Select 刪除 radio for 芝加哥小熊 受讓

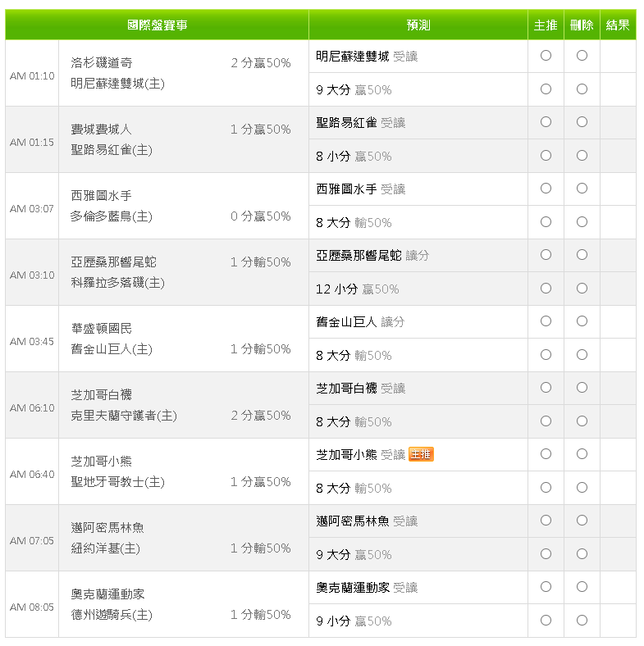582,453
